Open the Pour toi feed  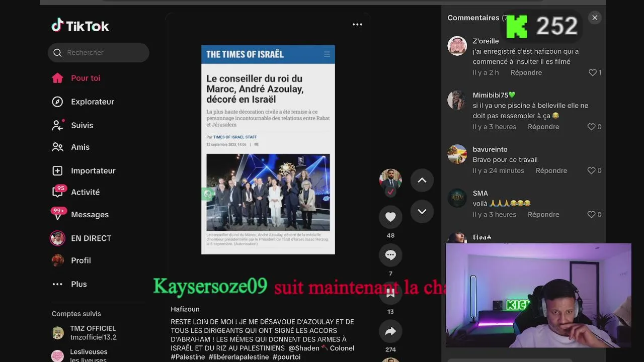(86, 78)
